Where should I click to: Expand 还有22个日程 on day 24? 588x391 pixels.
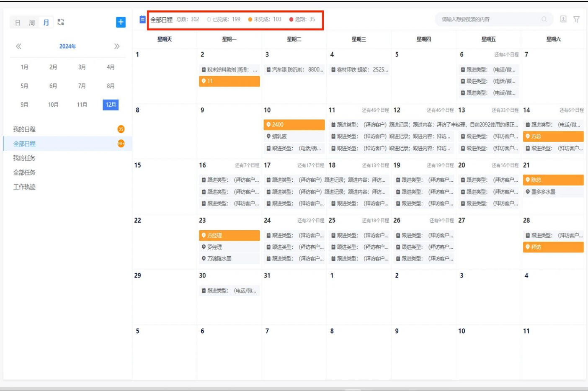(x=311, y=220)
